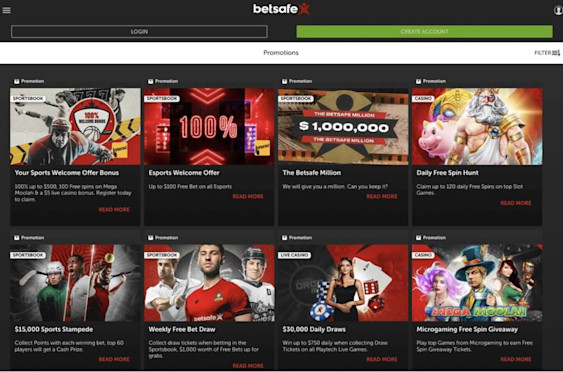563x372 pixels.
Task: Open the hamburger menu icon
Action: tap(6, 10)
